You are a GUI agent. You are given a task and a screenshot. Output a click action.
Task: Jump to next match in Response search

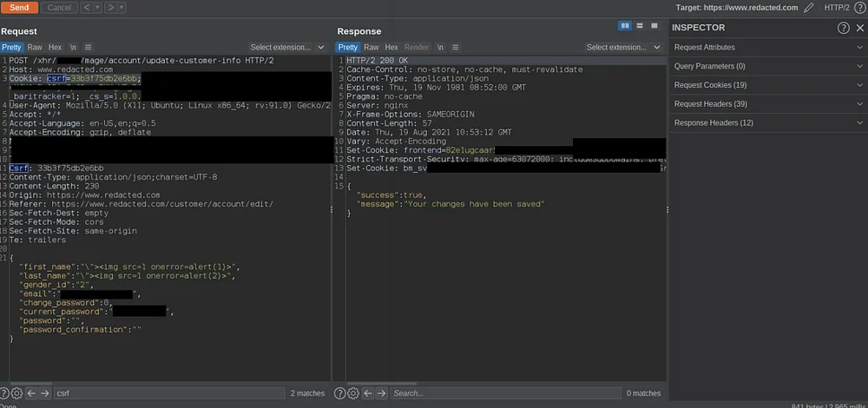click(x=381, y=393)
